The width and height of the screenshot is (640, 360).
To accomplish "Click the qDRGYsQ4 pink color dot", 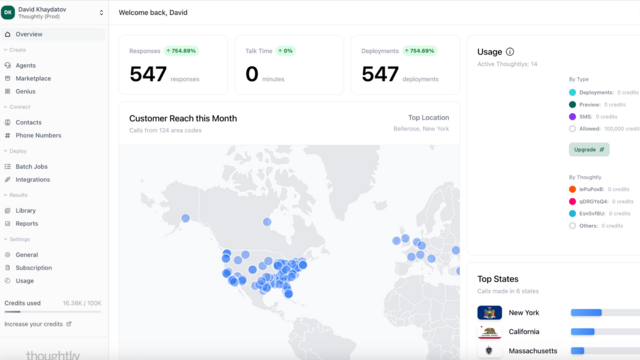I will [x=572, y=201].
